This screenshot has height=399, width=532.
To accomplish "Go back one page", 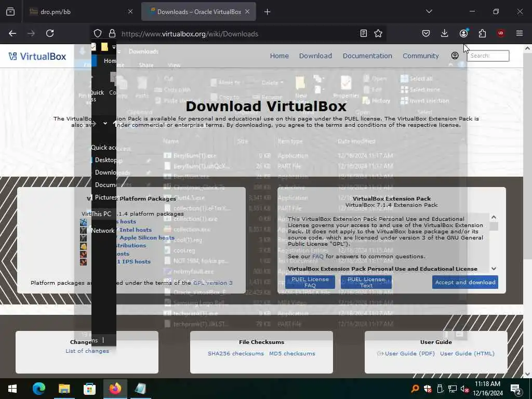I will pos(12,33).
